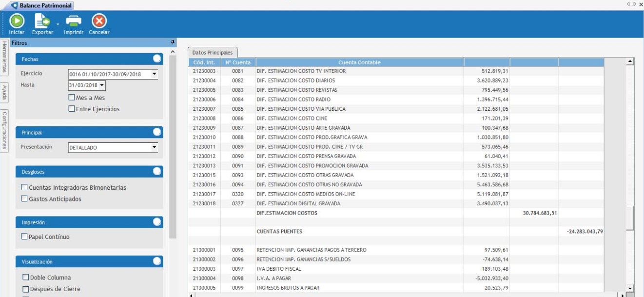Click the Cuenta Contable column header
The height and width of the screenshot is (297, 644).
click(359, 62)
